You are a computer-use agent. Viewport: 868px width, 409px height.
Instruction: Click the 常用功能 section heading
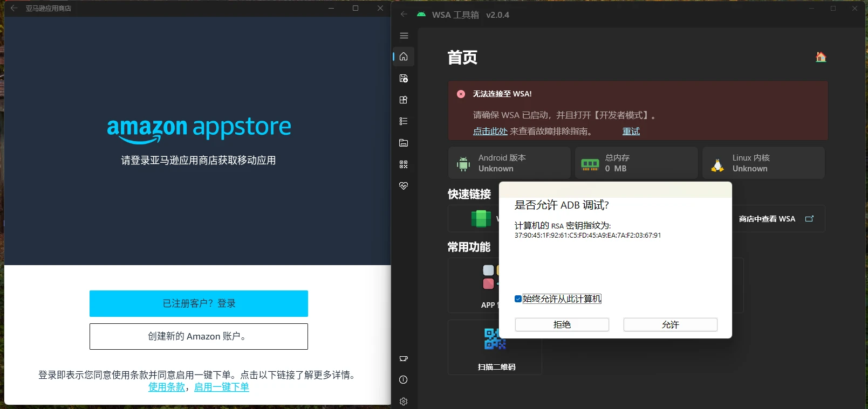pyautogui.click(x=469, y=247)
